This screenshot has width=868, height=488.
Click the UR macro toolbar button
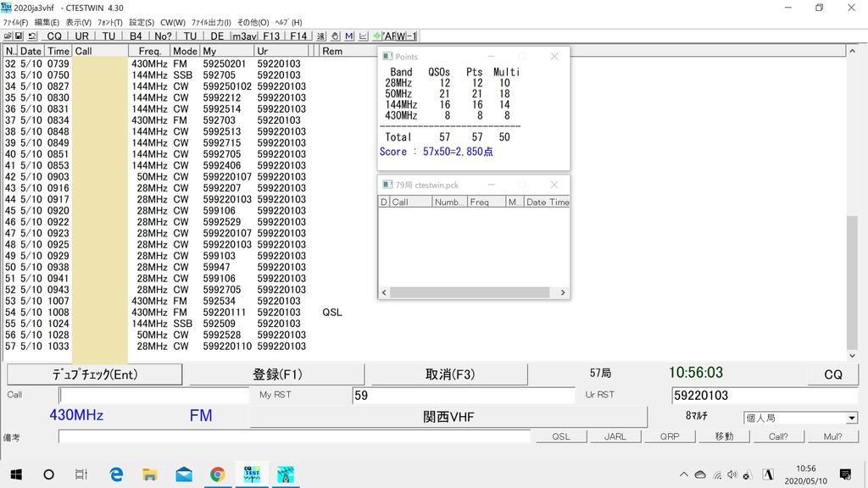click(x=81, y=36)
